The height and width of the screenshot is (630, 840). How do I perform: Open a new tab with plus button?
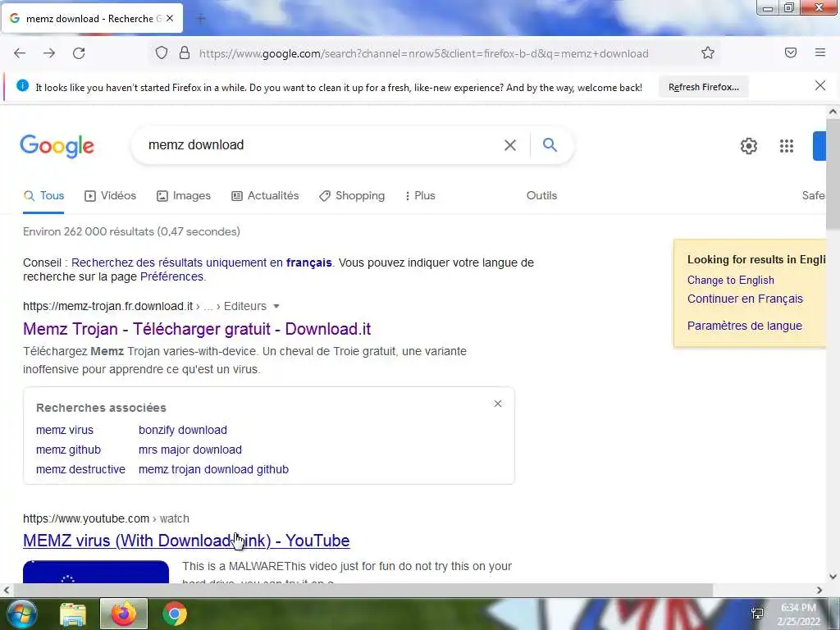(201, 19)
